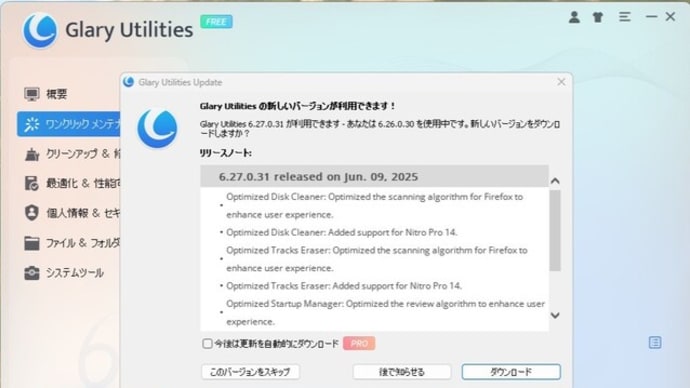Enable 今後は更新を自動的にダウンロード checkbox
The height and width of the screenshot is (388, 690).
207,344
